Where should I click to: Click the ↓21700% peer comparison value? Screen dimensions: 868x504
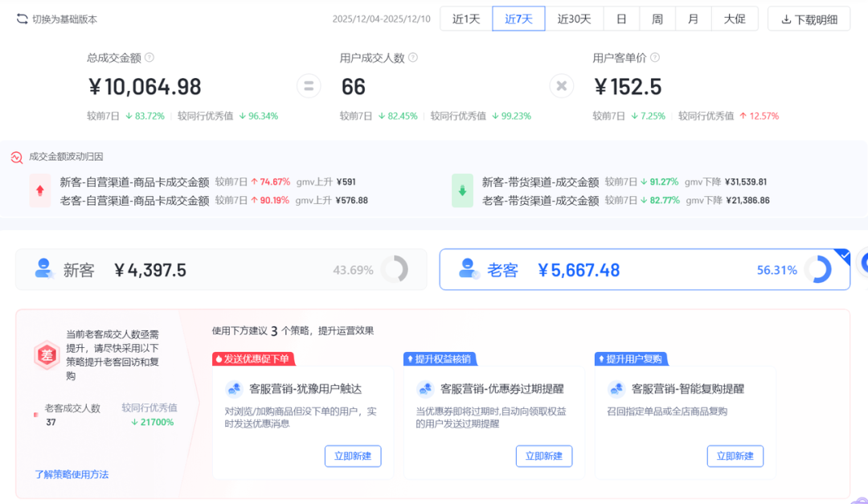(x=152, y=422)
